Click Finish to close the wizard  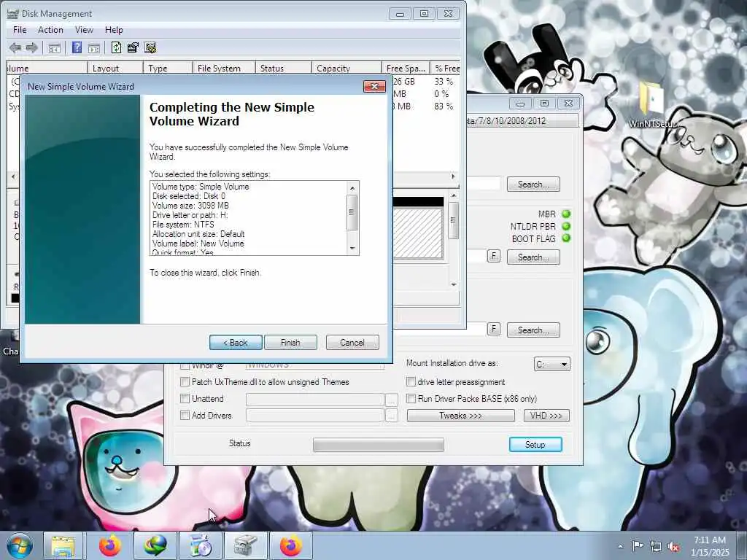click(x=290, y=343)
